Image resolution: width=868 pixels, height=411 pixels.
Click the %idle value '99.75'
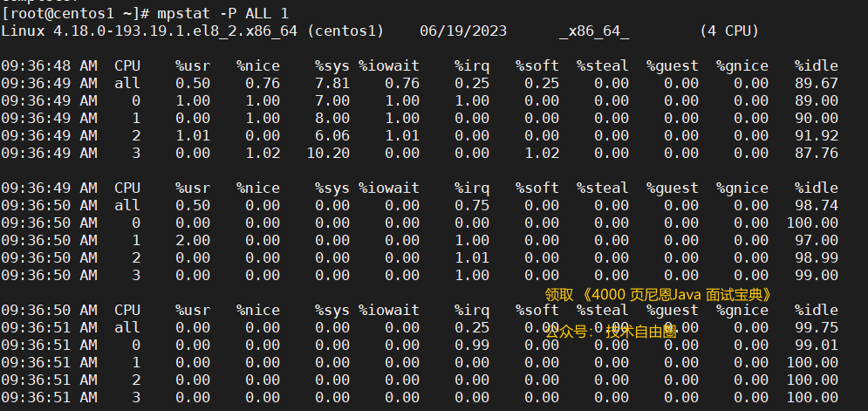tap(817, 327)
